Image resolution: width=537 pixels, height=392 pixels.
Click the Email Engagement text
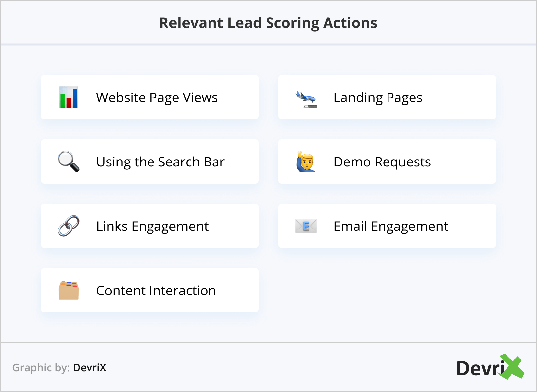click(x=391, y=226)
